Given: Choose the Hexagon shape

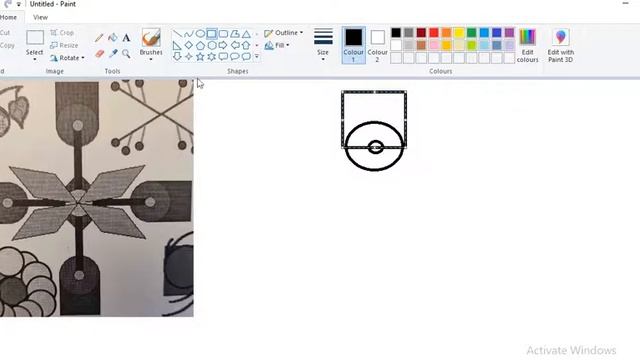Looking at the screenshot, I should click(211, 45).
